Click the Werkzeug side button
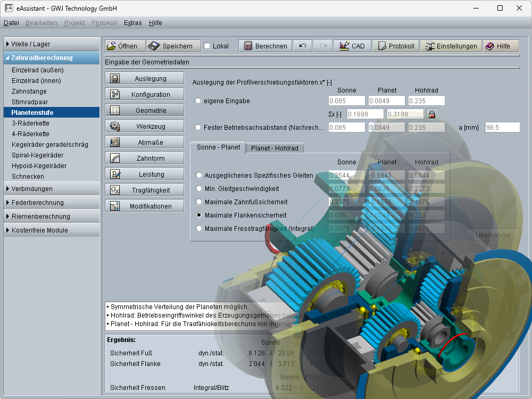532x399 pixels. pos(144,127)
